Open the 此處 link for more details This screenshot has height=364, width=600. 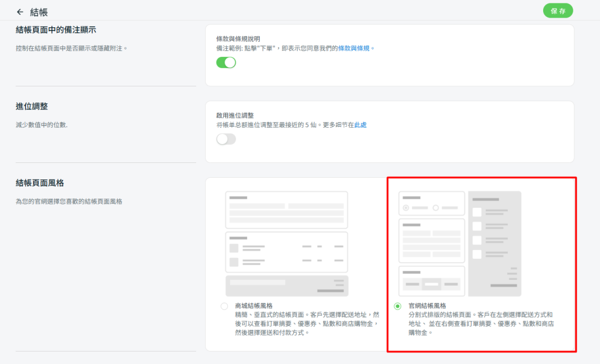point(360,125)
